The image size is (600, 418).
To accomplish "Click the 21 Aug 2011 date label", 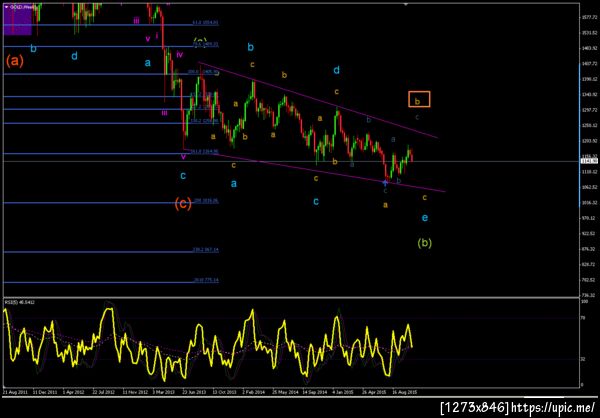I will (14, 392).
